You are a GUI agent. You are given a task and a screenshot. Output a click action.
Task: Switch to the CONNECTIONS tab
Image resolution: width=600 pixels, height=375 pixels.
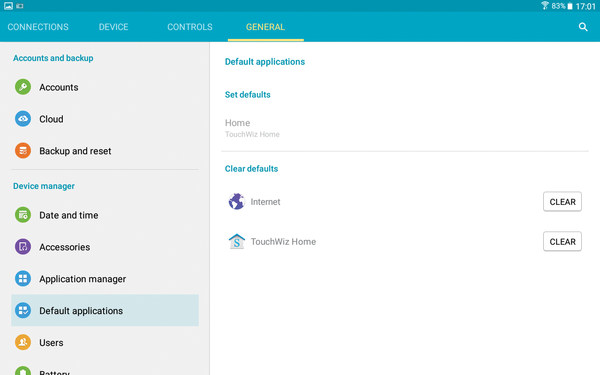(38, 27)
